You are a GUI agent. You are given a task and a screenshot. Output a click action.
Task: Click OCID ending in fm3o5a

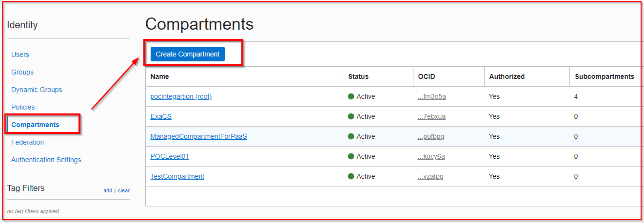(x=431, y=96)
